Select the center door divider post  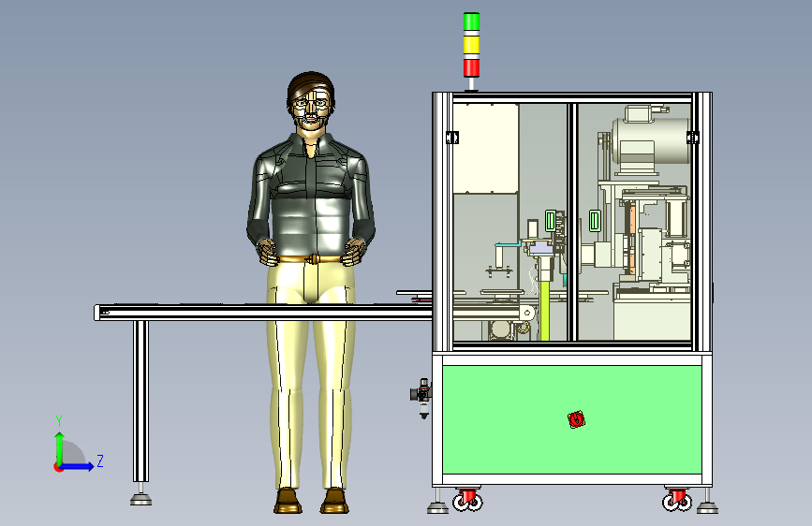coord(572,222)
